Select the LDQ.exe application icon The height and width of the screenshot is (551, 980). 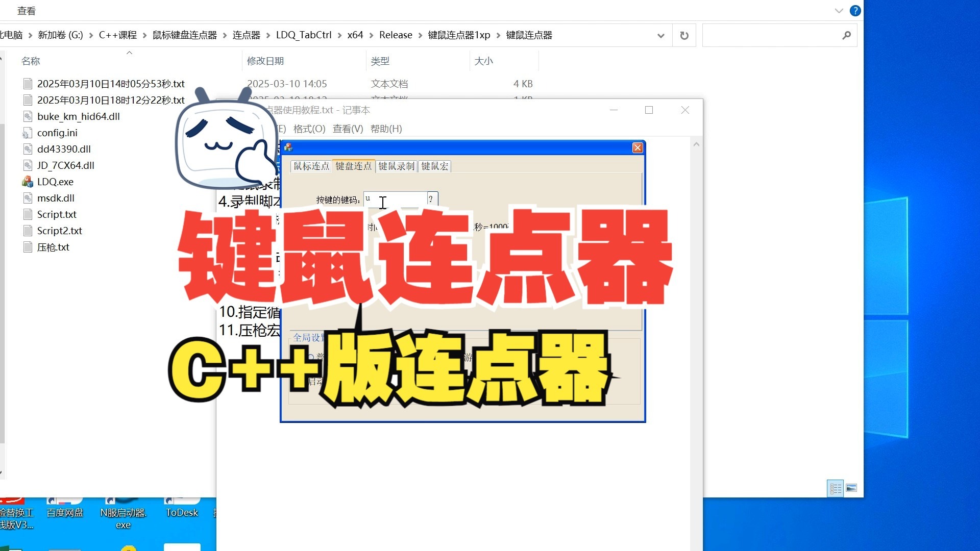(x=28, y=182)
